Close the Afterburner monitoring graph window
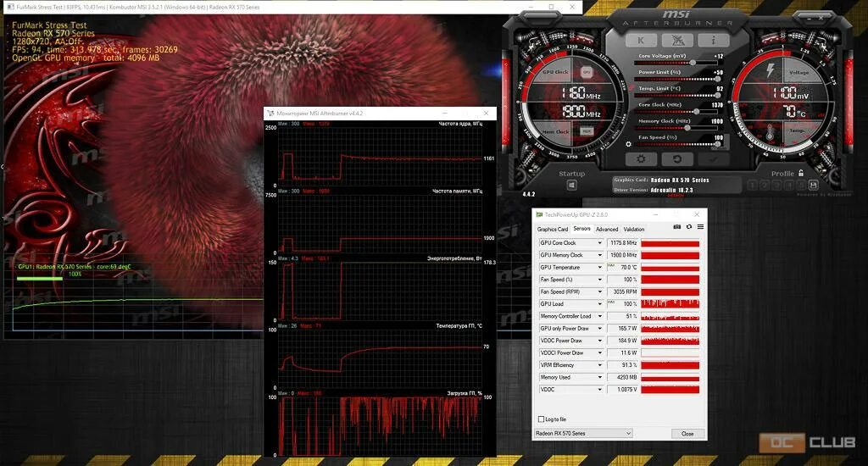Viewport: 868px width, 466px height. coord(486,113)
